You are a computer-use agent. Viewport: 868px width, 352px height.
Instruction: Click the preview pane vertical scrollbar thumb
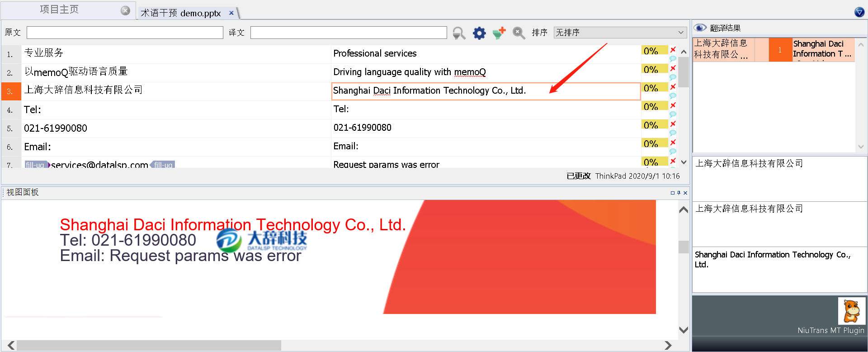pos(684,247)
